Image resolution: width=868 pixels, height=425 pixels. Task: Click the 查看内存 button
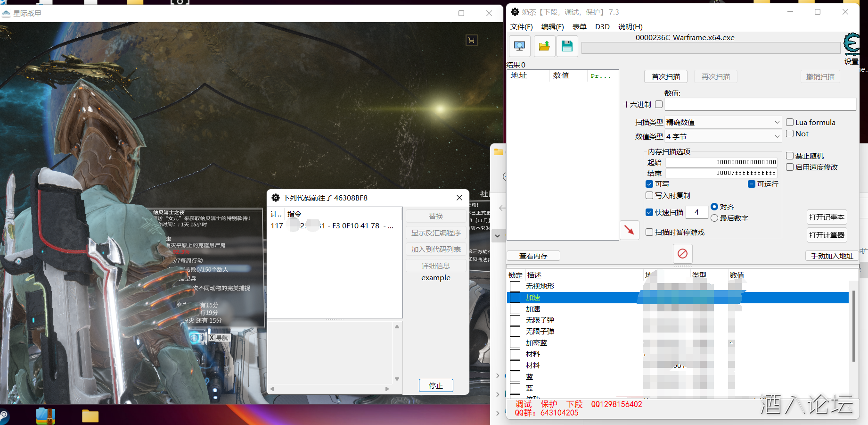pyautogui.click(x=533, y=256)
